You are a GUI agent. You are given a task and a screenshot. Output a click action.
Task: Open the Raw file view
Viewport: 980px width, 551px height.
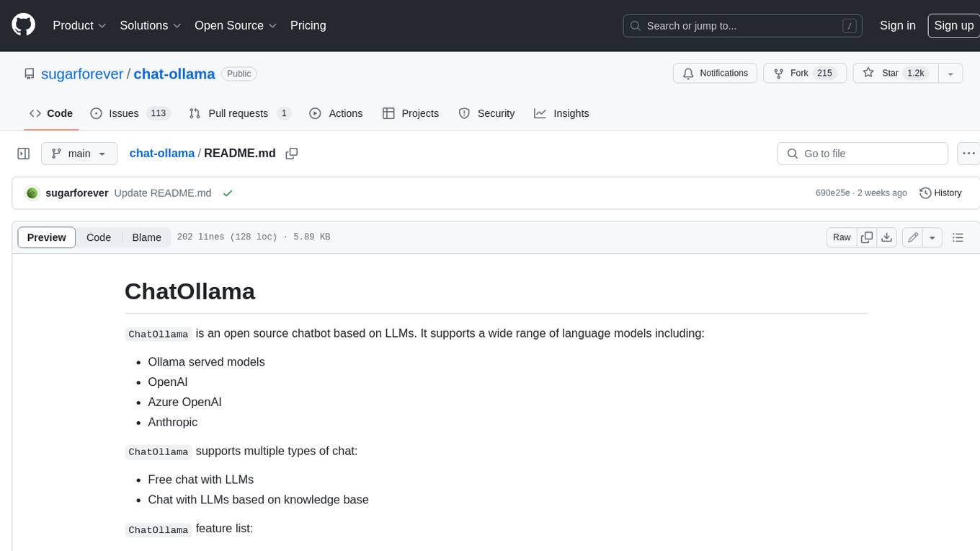tap(842, 237)
